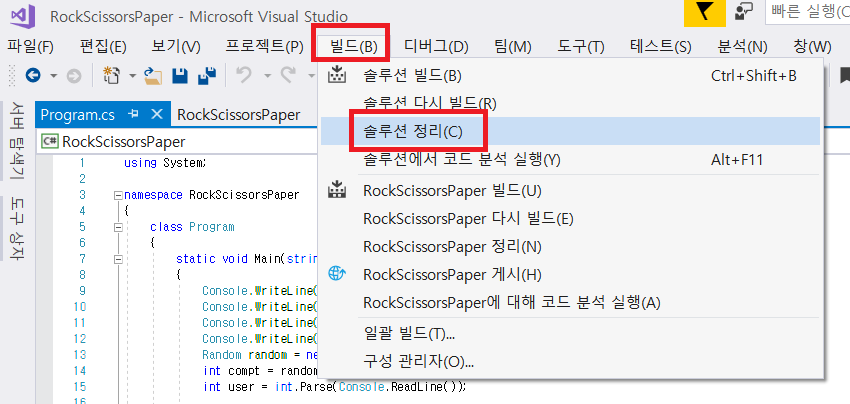Select 솔루션에서 코드 분석 실행(Y)

[x=570, y=160]
